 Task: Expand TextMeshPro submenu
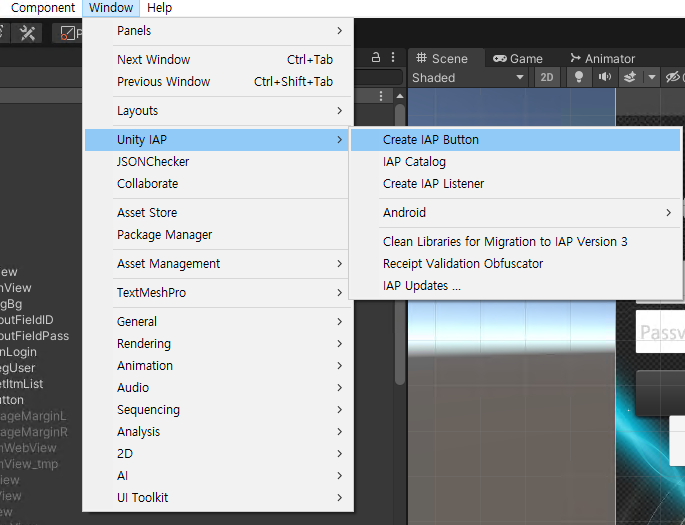tap(218, 293)
